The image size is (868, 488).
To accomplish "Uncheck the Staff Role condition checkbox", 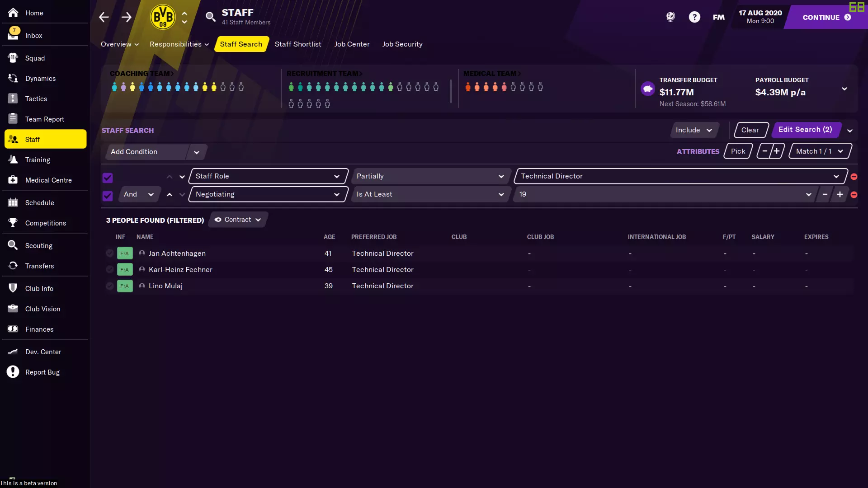I will pyautogui.click(x=108, y=178).
